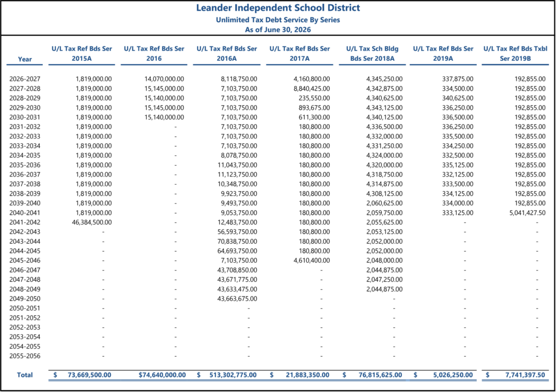The height and width of the screenshot is (392, 556).
Task: Click the $74,640,000.00 total cell
Action: click(162, 375)
